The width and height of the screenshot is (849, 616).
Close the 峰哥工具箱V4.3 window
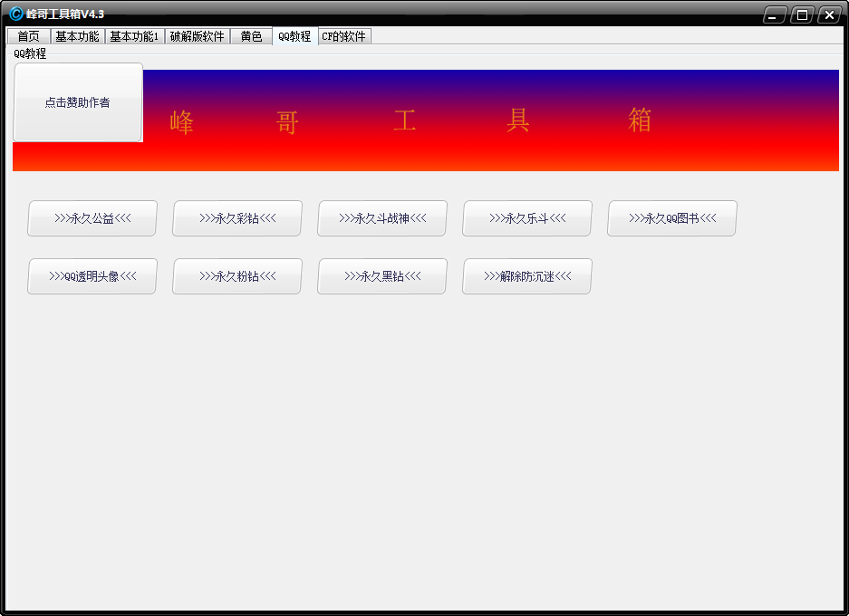[829, 14]
